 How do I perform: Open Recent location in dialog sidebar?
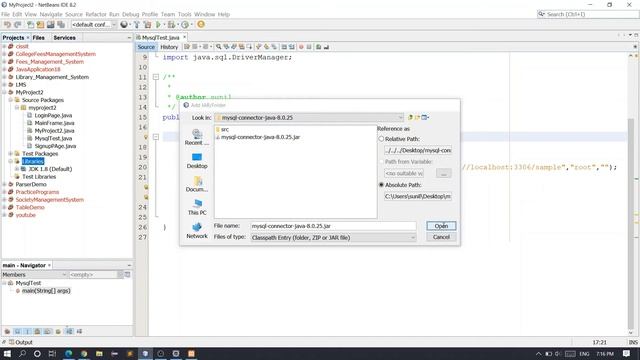point(197,137)
